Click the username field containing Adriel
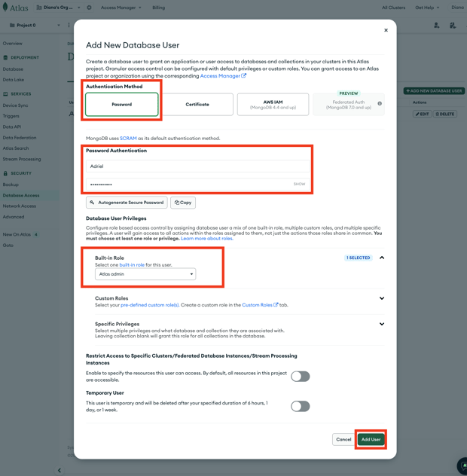This screenshot has height=476, width=467. tap(197, 166)
